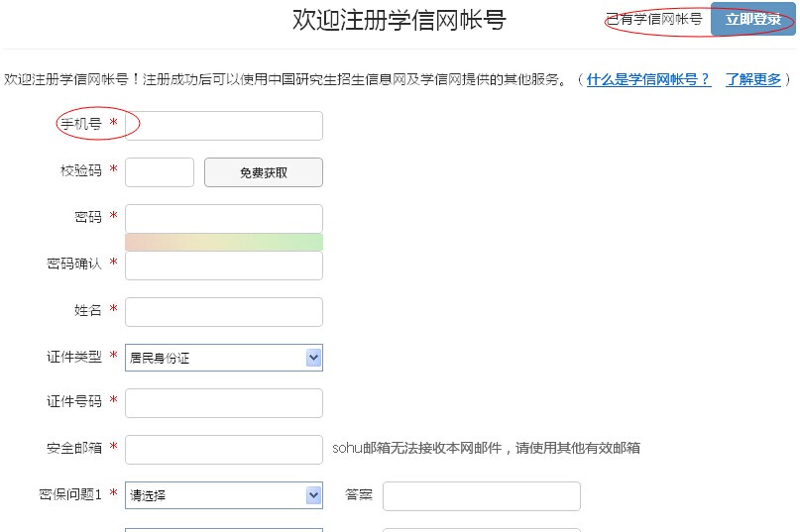The height and width of the screenshot is (532, 800).
Task: Click the 欢迎注册学信网帐号 page heading
Action: tap(400, 20)
